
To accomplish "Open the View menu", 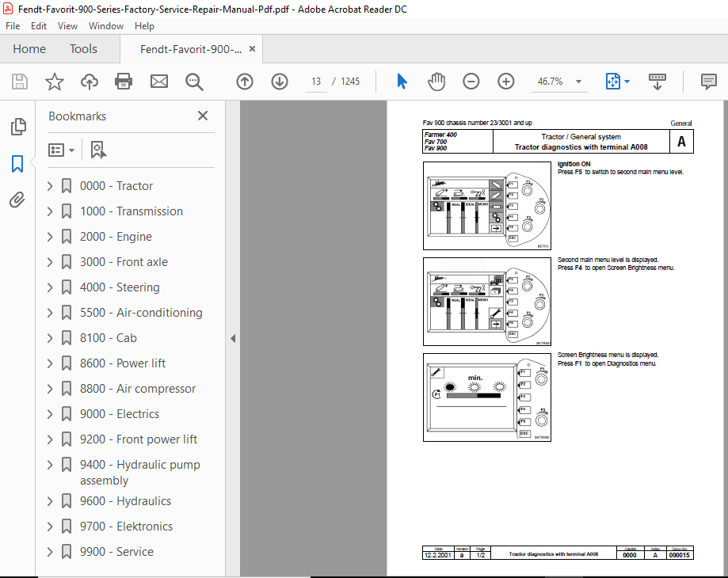I will [x=67, y=26].
